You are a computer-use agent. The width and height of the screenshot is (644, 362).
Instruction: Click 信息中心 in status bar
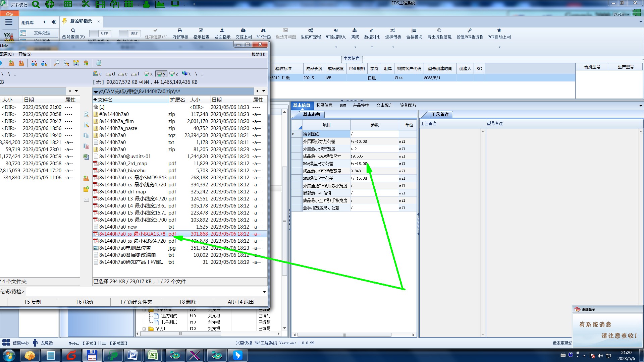(x=16, y=343)
